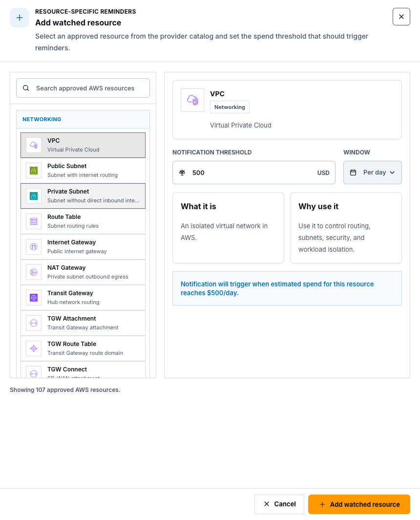Click the Networking tag badge
420x520 pixels.
pos(230,107)
